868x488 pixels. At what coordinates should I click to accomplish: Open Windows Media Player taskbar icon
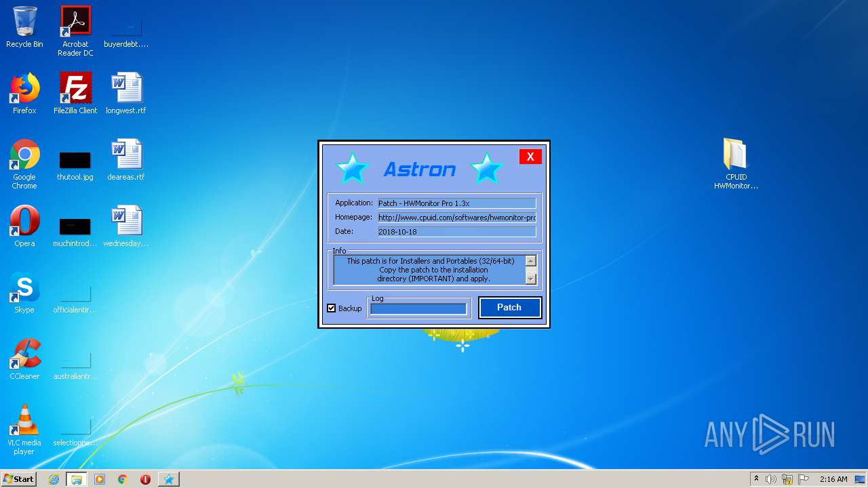click(100, 479)
